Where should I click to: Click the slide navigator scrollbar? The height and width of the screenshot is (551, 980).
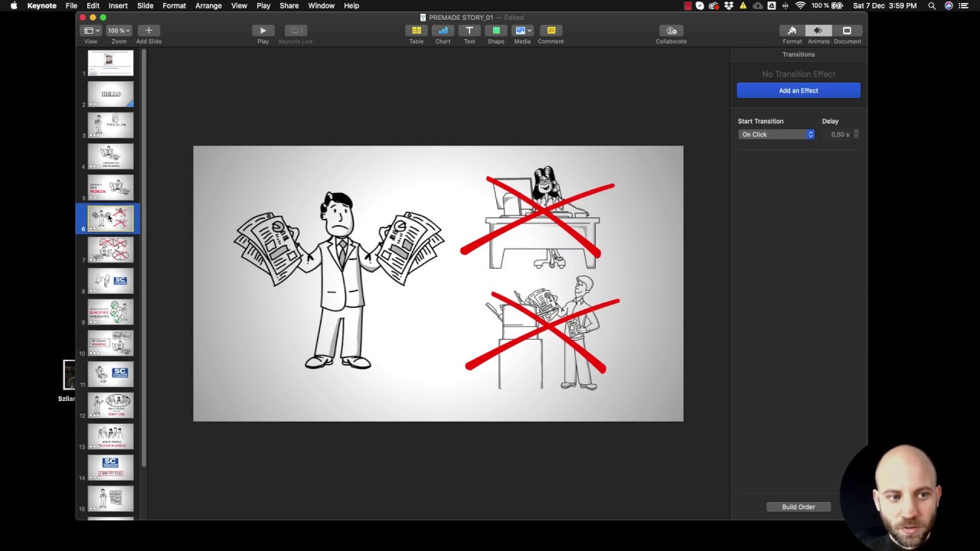point(143,256)
